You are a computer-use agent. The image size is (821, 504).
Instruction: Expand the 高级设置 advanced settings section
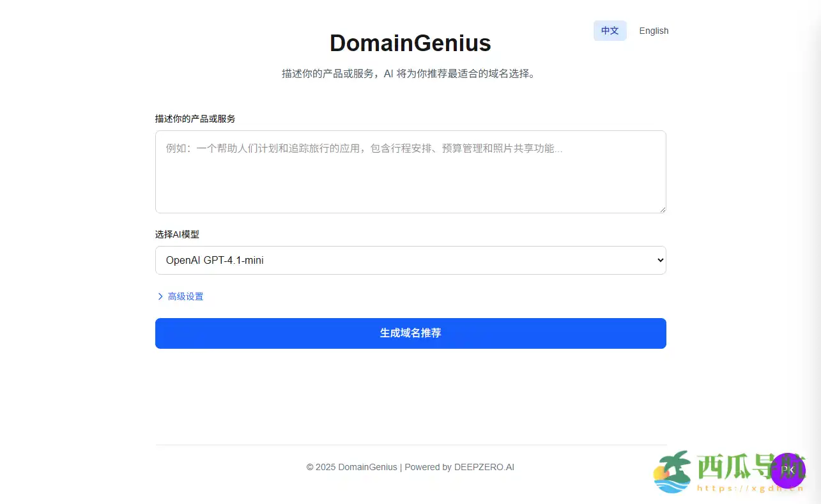tap(185, 296)
